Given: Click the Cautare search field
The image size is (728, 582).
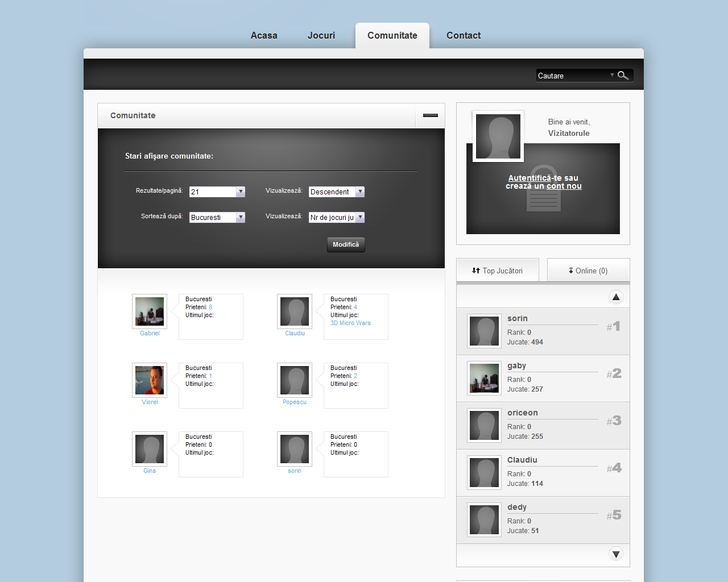Looking at the screenshot, I should 572,76.
